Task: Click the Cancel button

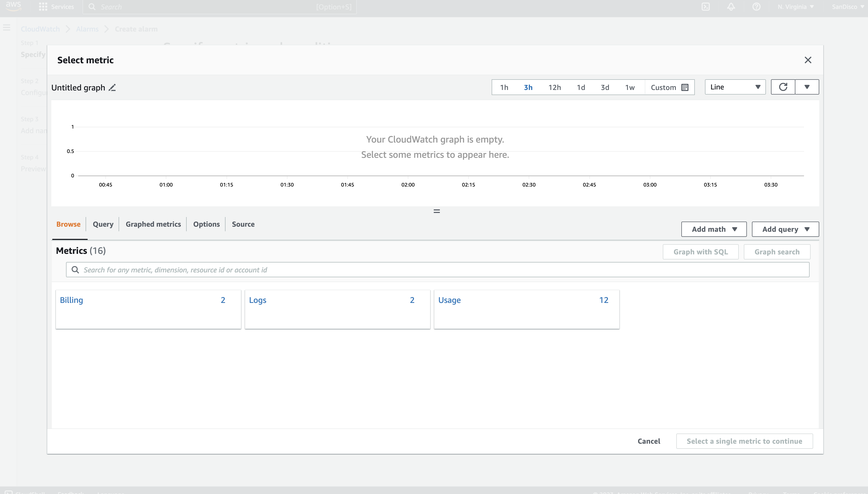Action: point(649,441)
